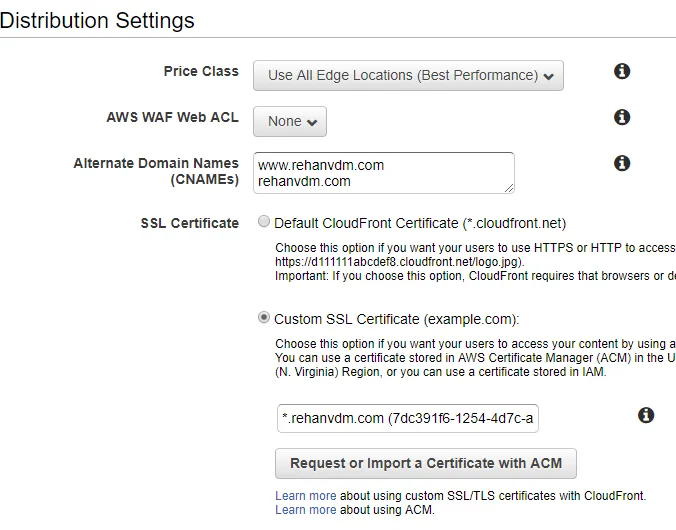Click inside the Alternate Domain Names text area
Screen dimensions: 676x530
pos(383,173)
